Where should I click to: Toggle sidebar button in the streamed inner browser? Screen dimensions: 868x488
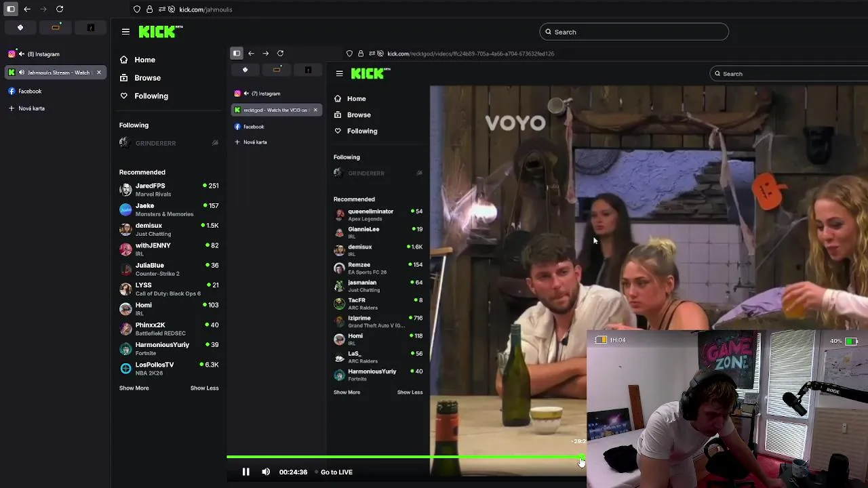pos(237,53)
